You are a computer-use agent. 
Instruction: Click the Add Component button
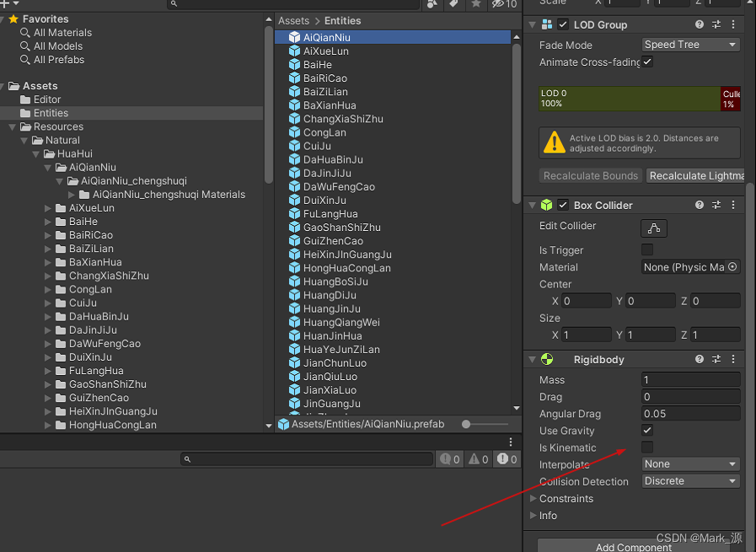click(634, 545)
